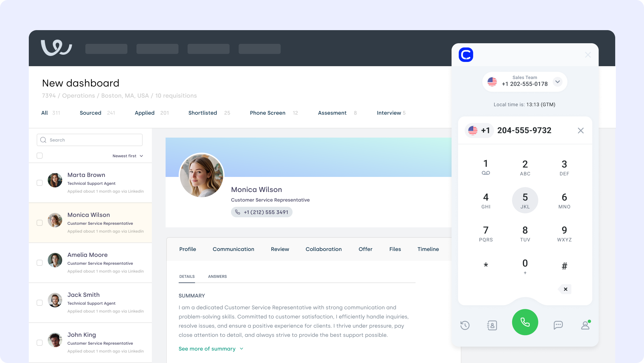
Task: Expand the Sales Team number selector
Action: point(557,82)
